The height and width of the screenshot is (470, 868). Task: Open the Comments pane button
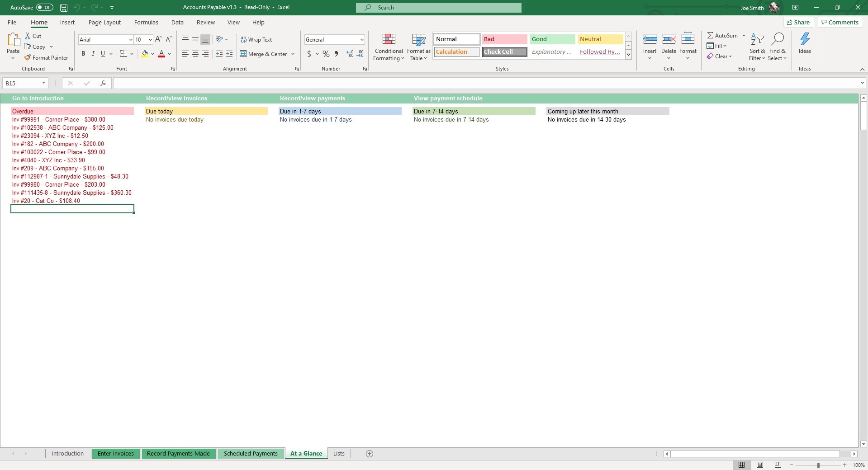pos(840,22)
